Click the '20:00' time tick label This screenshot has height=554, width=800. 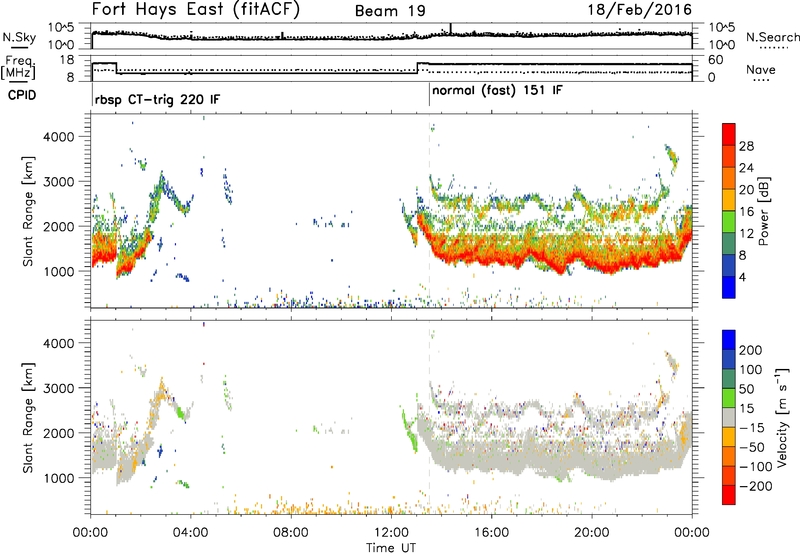point(592,533)
